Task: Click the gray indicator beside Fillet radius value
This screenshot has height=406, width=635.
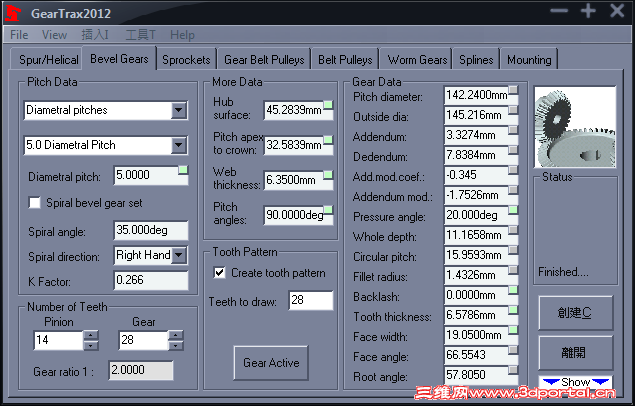Action: pyautogui.click(x=513, y=270)
